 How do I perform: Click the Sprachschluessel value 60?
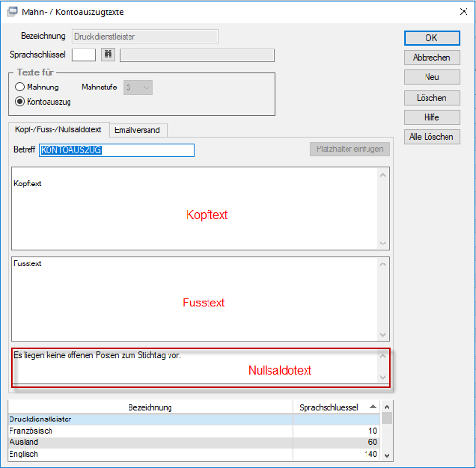(373, 442)
